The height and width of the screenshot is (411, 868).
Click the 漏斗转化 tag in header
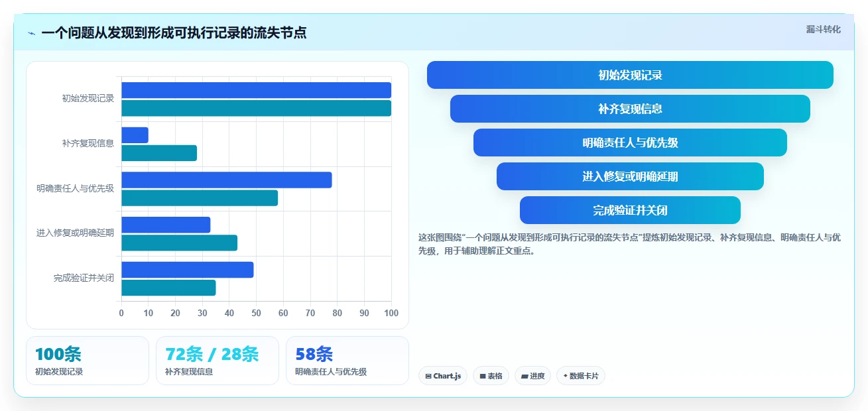click(x=823, y=29)
